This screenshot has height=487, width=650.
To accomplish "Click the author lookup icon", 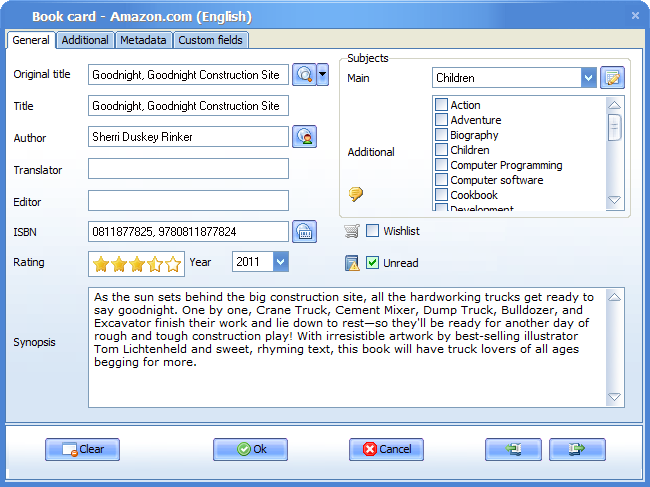I will [304, 137].
